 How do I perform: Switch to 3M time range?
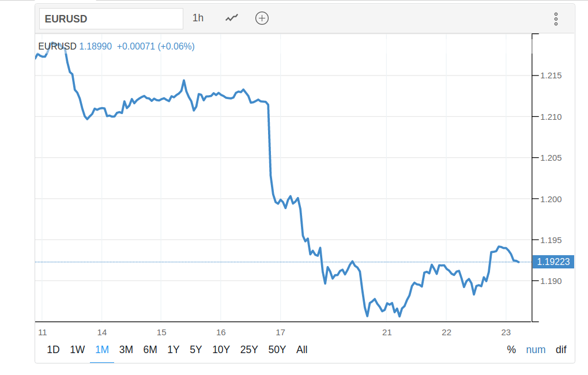126,350
